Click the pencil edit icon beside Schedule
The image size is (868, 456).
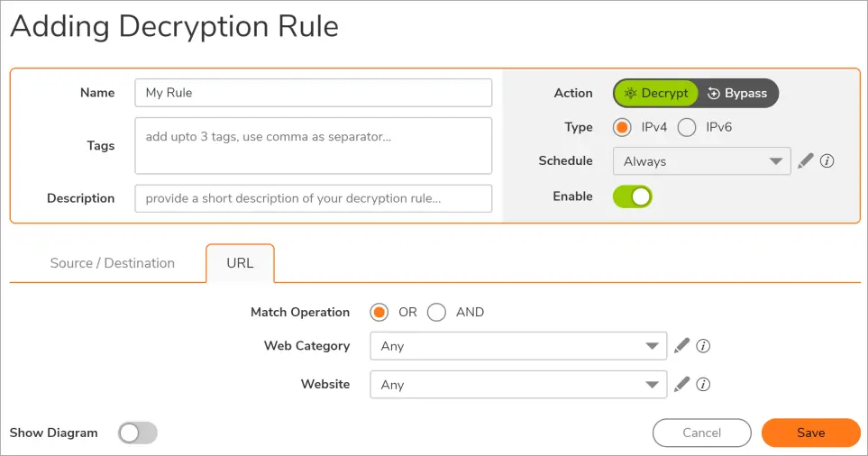point(806,161)
